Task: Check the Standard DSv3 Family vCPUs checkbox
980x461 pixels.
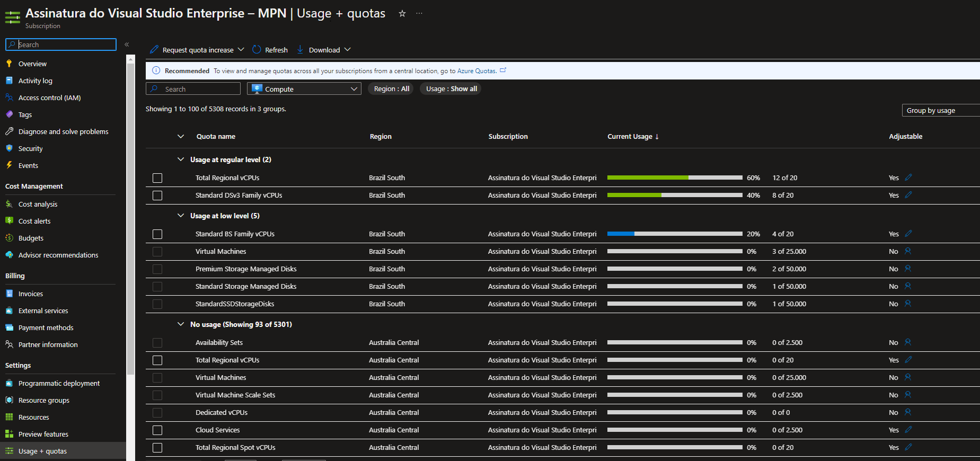Action: coord(157,196)
